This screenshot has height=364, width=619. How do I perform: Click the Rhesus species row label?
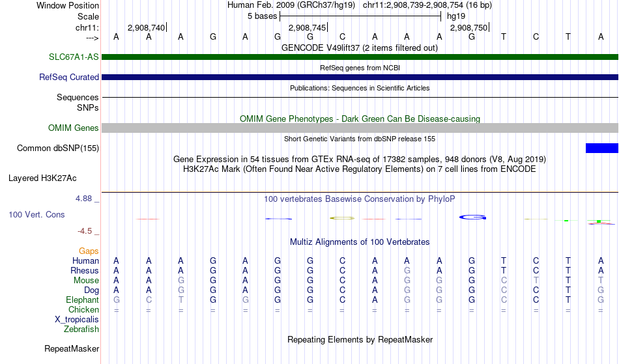85,270
